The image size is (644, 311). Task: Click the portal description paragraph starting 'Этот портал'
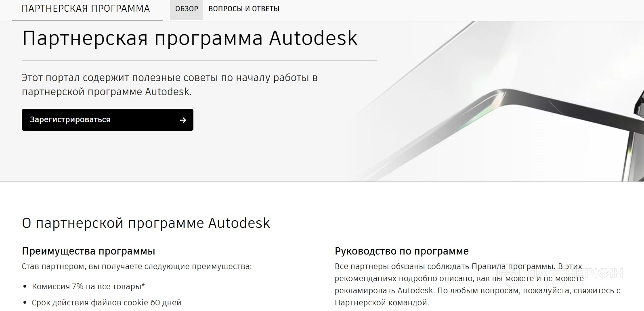[170, 85]
